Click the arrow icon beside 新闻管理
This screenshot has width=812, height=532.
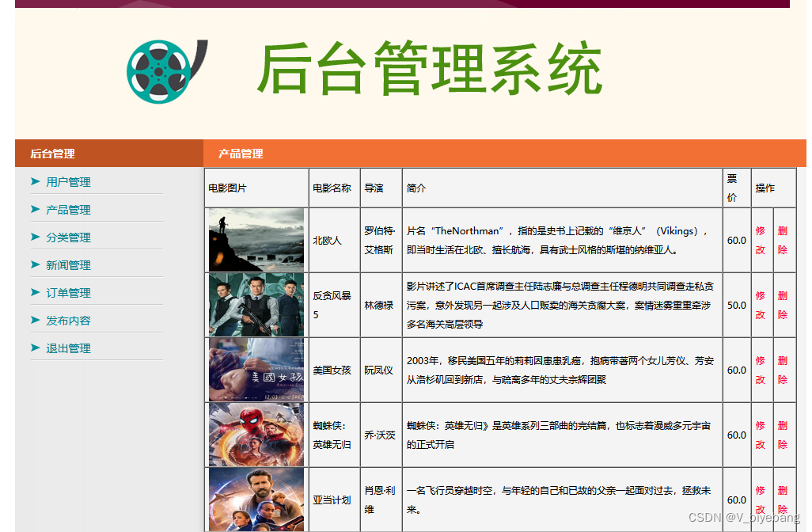pyautogui.click(x=35, y=265)
